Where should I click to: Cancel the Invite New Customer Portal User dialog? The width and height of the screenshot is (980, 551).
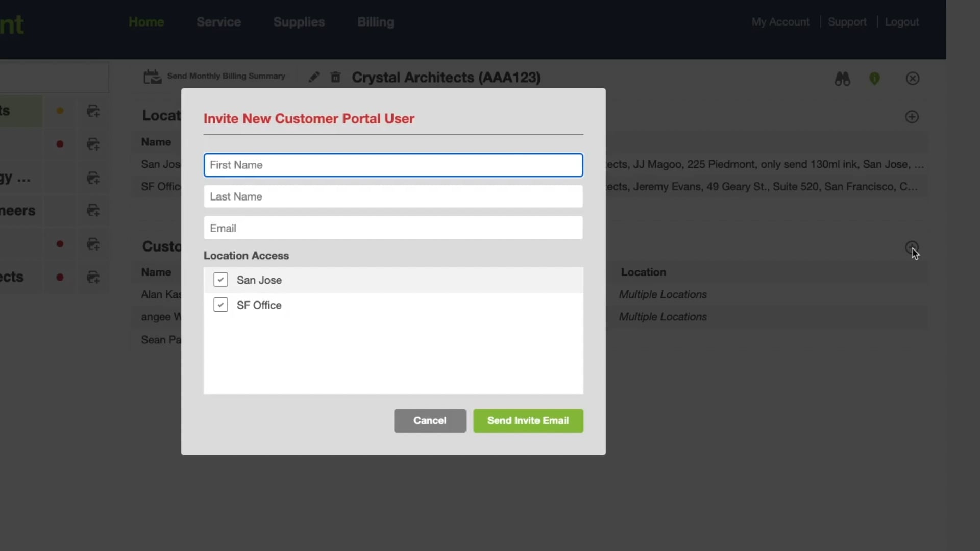pos(429,420)
